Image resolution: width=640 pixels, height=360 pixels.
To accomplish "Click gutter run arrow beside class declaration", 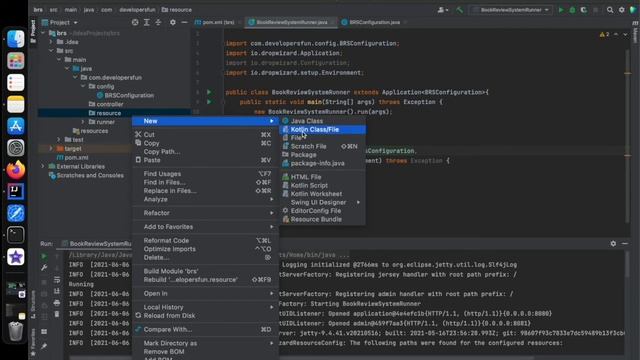I will [209, 92].
